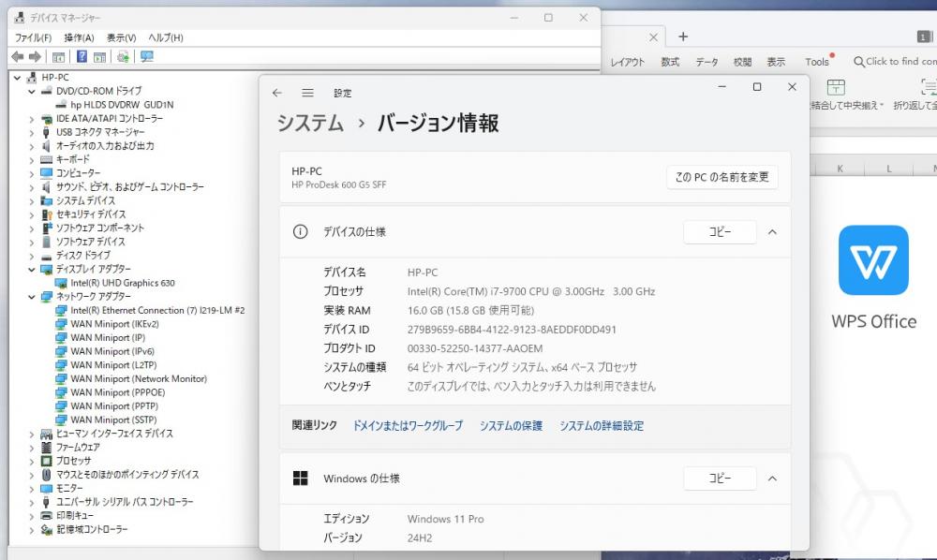The image size is (937, 560).
Task: Open the Tools tab in WPS
Action: 817,62
